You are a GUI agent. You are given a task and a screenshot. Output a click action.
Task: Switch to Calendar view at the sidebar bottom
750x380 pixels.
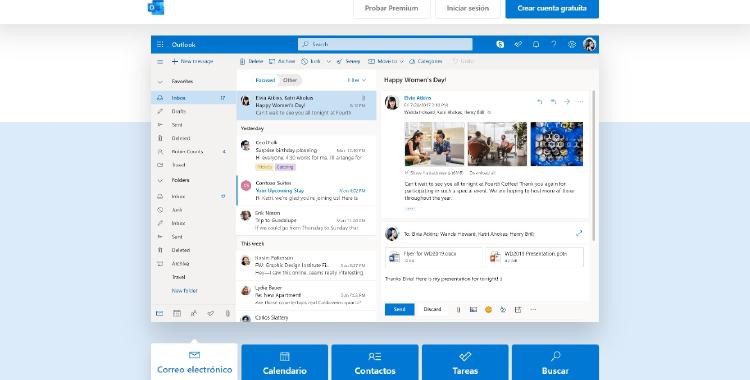click(177, 313)
